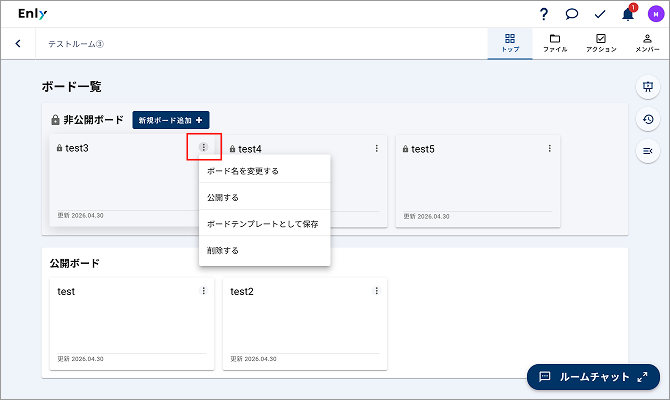Viewport: 670px width, 400px height.
Task: Switch to the アクション tab
Action: 601,43
